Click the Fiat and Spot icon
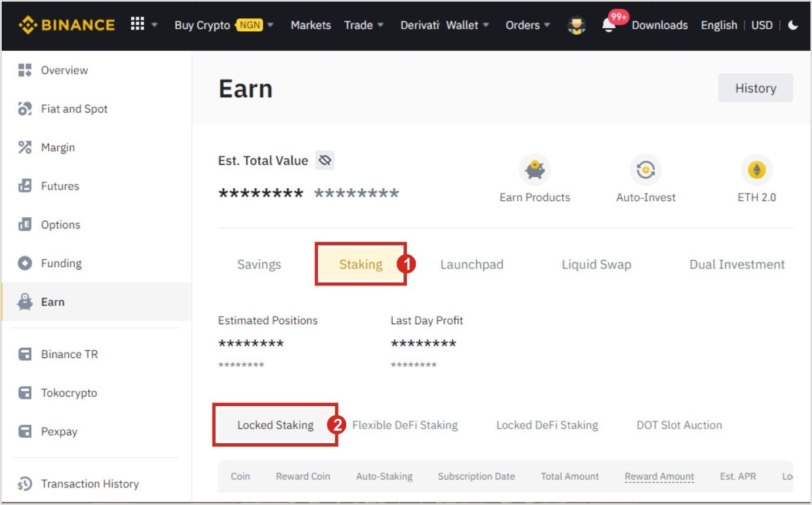 pyautogui.click(x=25, y=109)
